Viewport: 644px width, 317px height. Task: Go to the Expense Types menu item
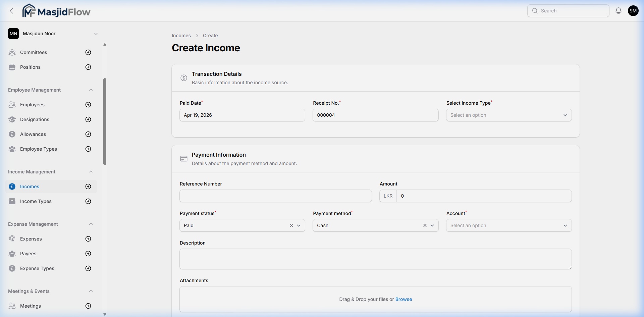point(37,268)
